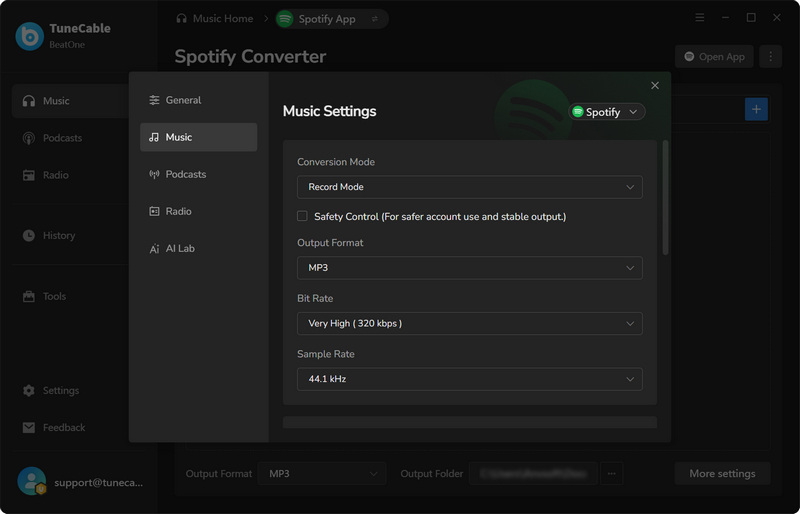
Task: Open the Bit Rate dropdown
Action: point(469,323)
